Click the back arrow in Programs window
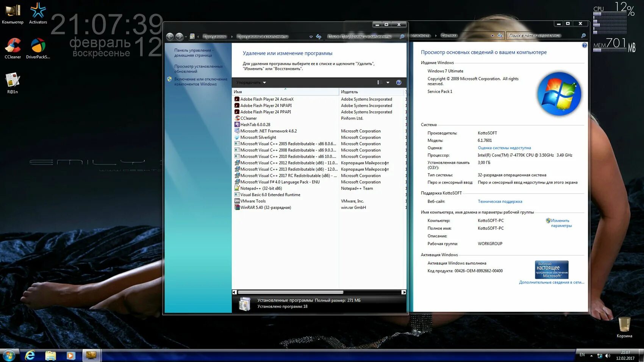 tap(170, 36)
